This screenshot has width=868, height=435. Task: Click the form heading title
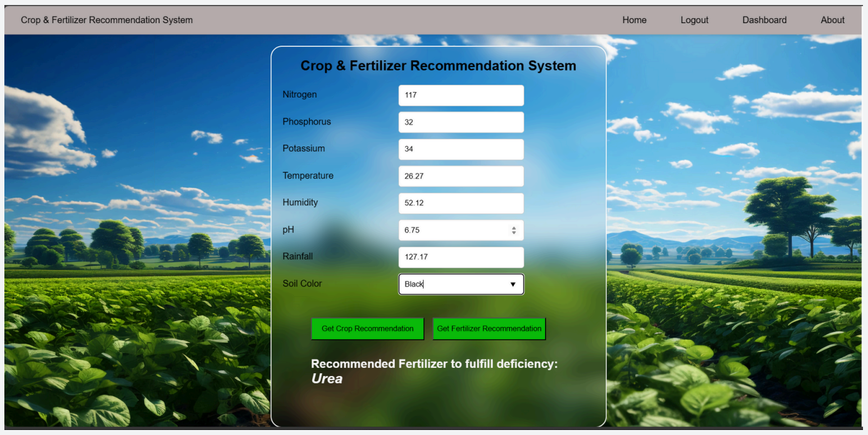pyautogui.click(x=438, y=66)
